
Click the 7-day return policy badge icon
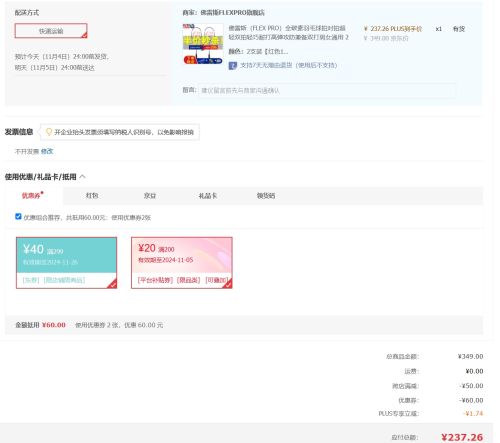[233, 66]
